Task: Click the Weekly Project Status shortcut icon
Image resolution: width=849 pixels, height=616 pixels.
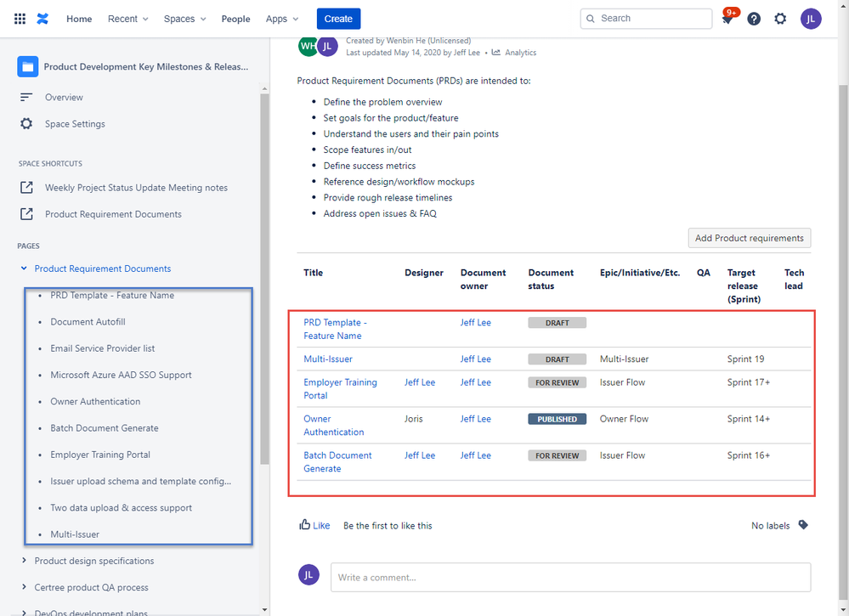Action: pyautogui.click(x=26, y=188)
